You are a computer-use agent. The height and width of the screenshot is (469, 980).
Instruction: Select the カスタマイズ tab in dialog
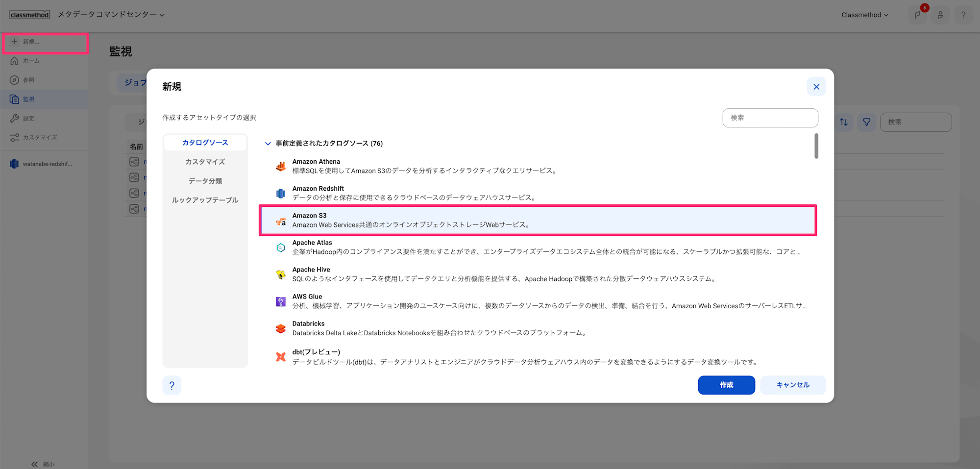205,162
